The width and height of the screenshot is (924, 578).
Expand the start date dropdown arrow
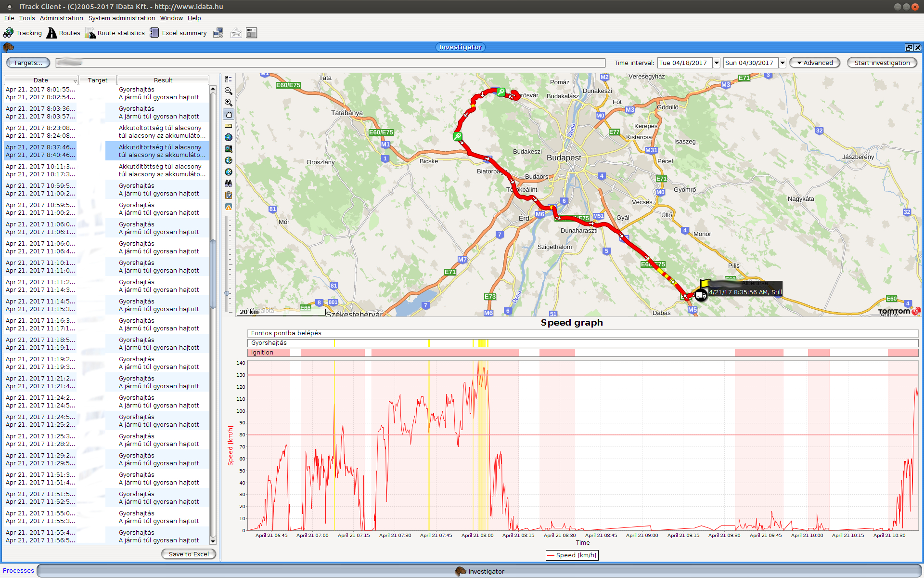point(717,63)
